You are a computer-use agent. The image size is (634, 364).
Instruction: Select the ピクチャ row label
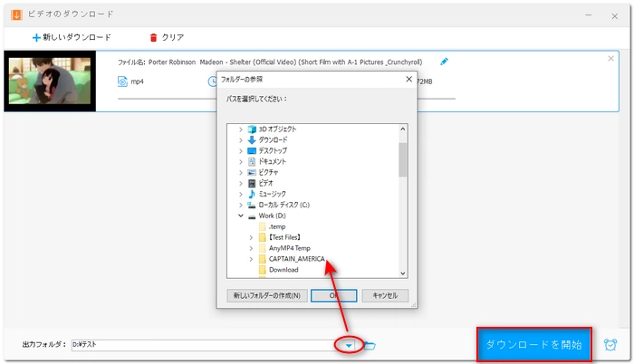268,172
